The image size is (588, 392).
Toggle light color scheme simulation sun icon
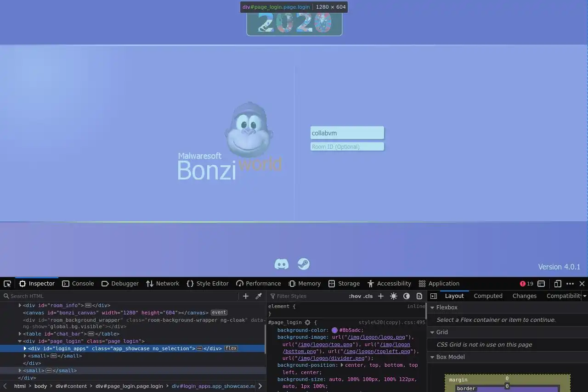394,296
